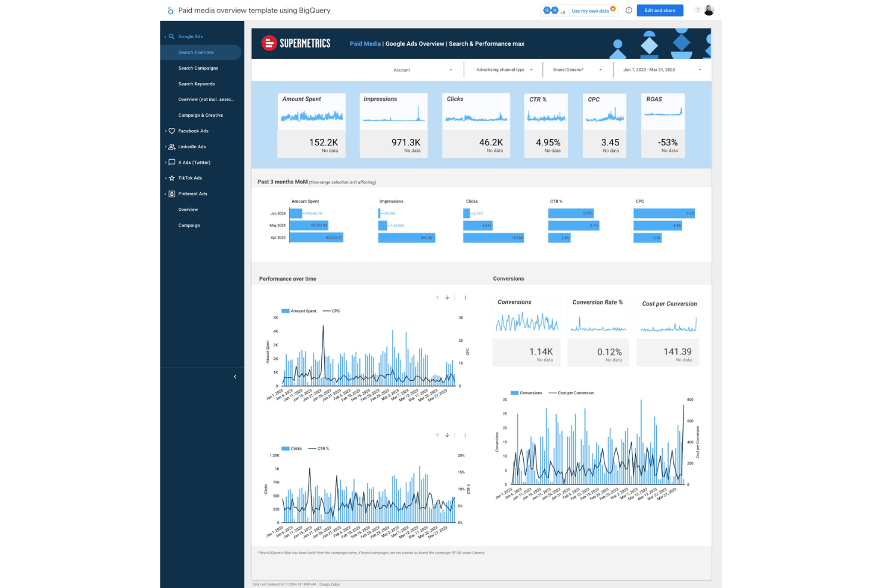Viewport: 882px width, 588px height.
Task: Open the date range picker Jan–Mar 2023
Action: (x=662, y=70)
